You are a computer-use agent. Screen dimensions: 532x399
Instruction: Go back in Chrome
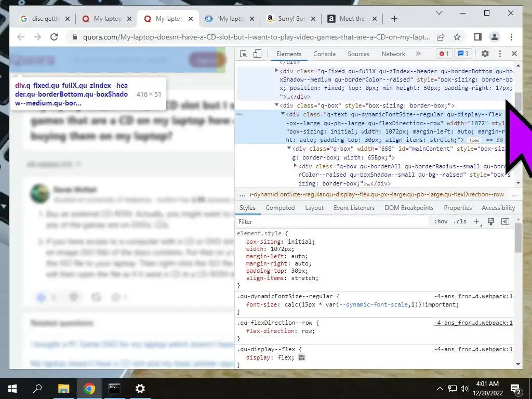click(x=21, y=37)
